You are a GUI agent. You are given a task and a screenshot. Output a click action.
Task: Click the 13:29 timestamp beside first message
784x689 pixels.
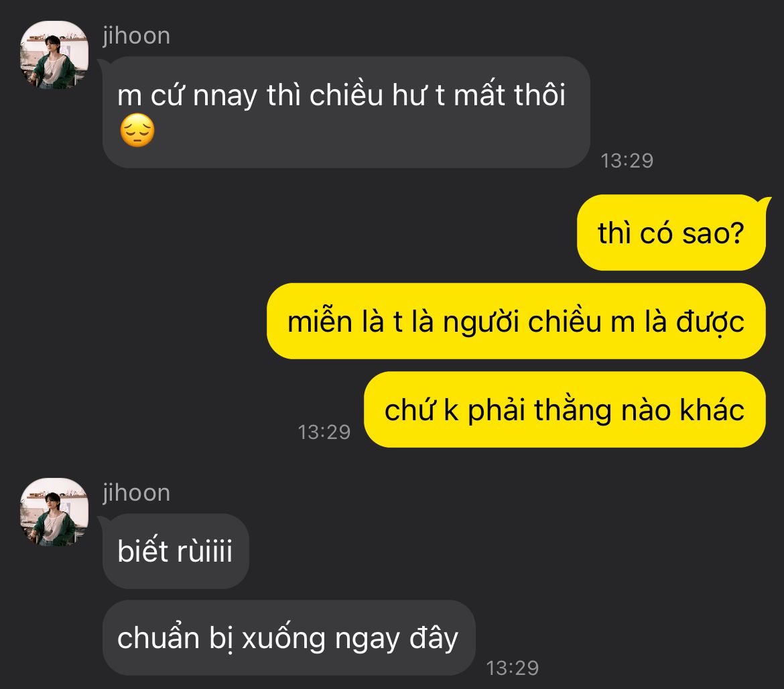pos(627,161)
